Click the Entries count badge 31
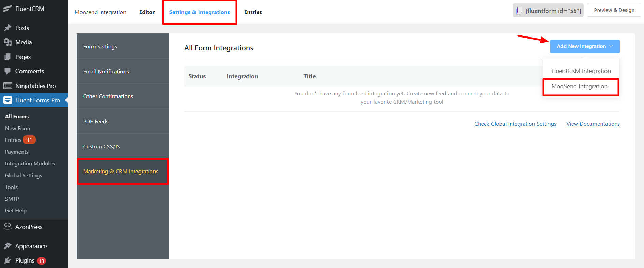This screenshot has height=268, width=644. click(x=29, y=140)
